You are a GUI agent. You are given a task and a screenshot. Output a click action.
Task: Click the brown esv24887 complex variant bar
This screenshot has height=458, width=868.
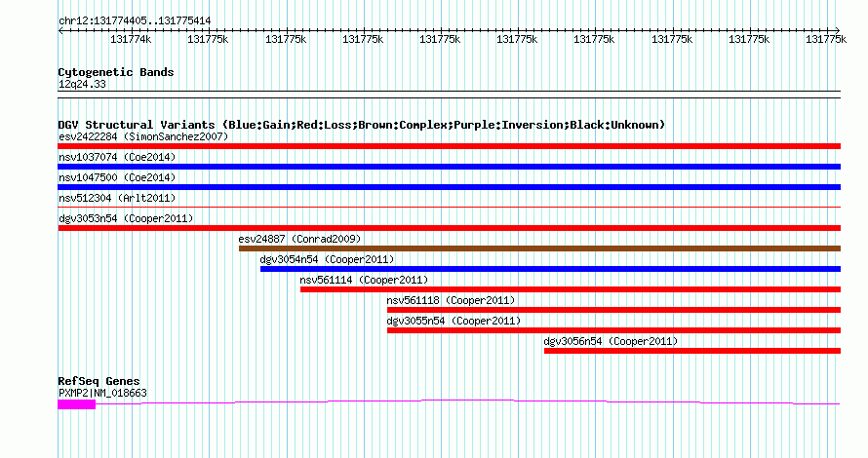pyautogui.click(x=539, y=248)
